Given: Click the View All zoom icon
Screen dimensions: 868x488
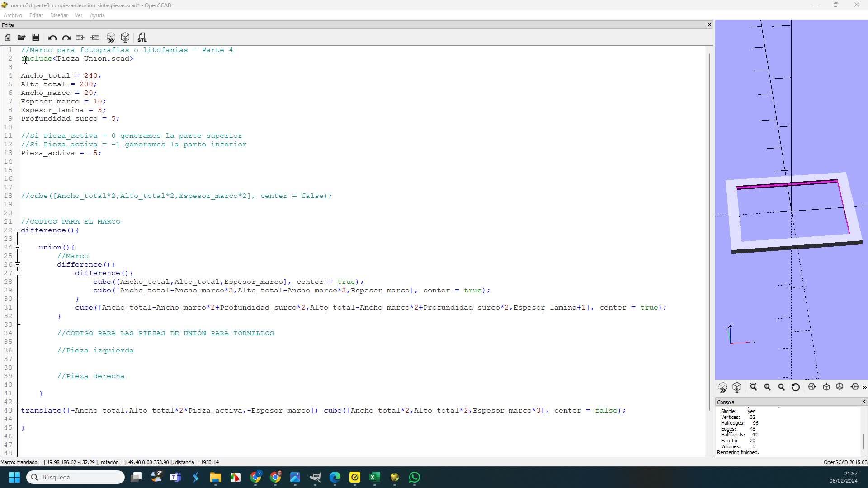Looking at the screenshot, I should click(x=753, y=387).
